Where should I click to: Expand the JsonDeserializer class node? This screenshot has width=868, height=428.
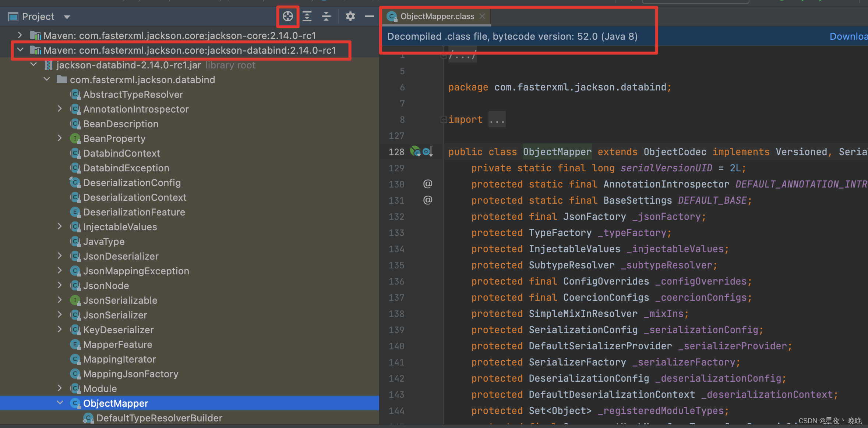pos(60,256)
